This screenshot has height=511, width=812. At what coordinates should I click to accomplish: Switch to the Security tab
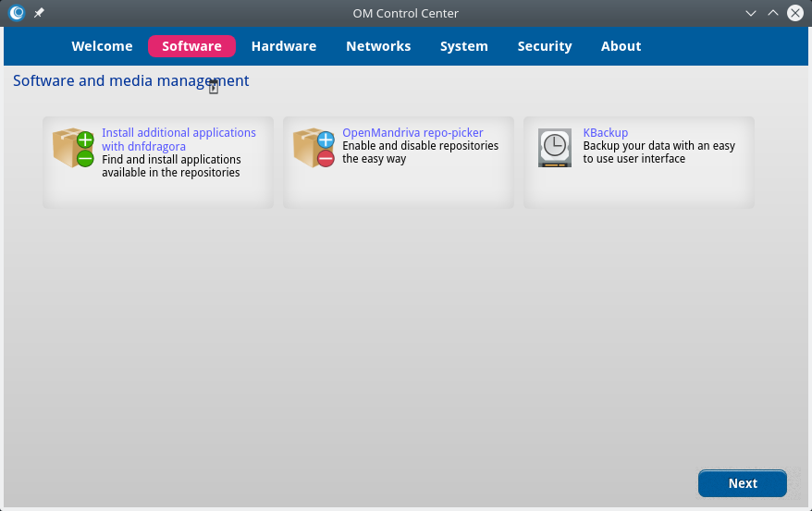(545, 46)
